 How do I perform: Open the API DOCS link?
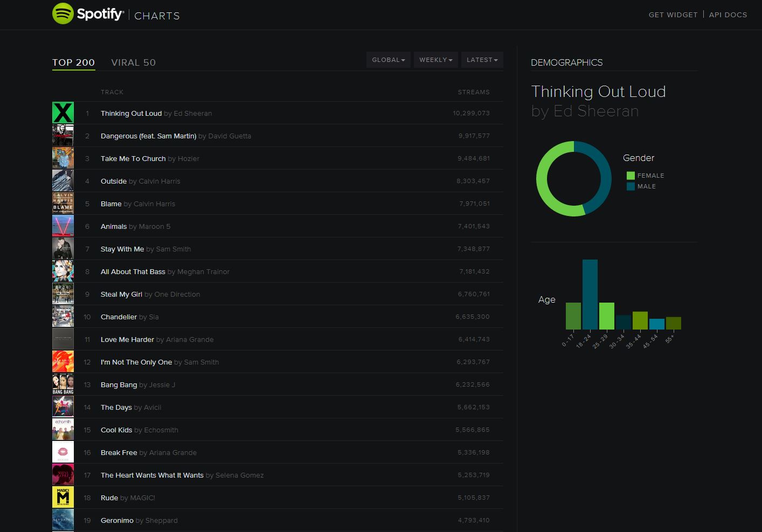coord(728,15)
